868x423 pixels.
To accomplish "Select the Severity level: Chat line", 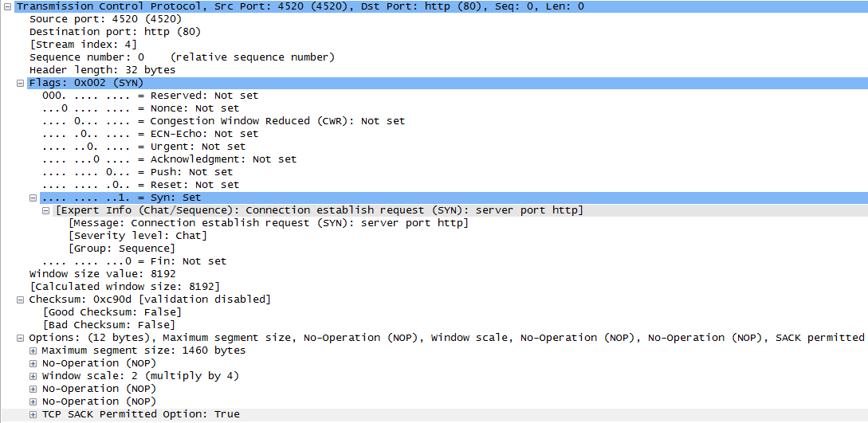I will (x=137, y=236).
